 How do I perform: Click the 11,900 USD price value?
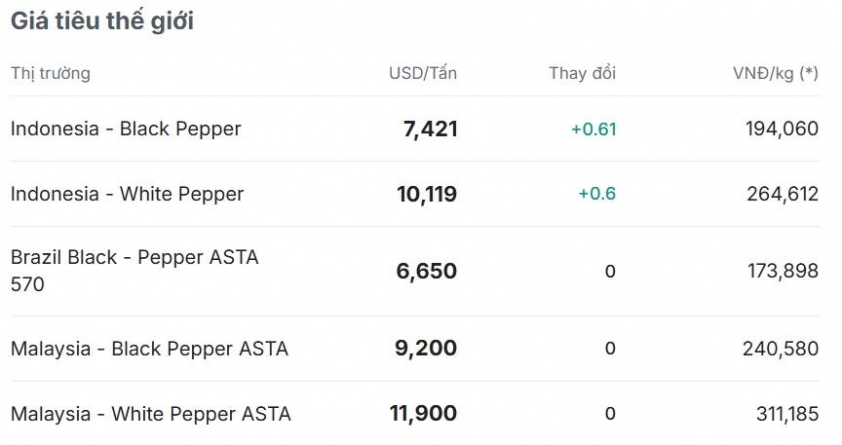[x=423, y=414]
